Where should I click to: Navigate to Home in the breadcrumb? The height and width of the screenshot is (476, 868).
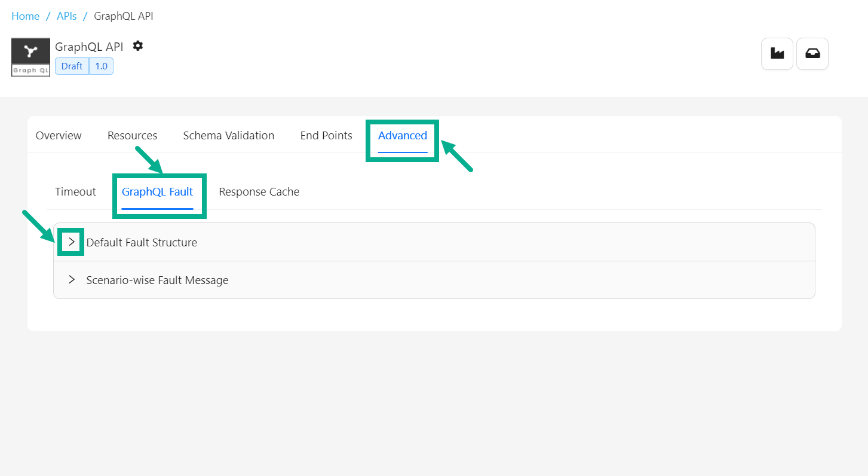pos(26,16)
